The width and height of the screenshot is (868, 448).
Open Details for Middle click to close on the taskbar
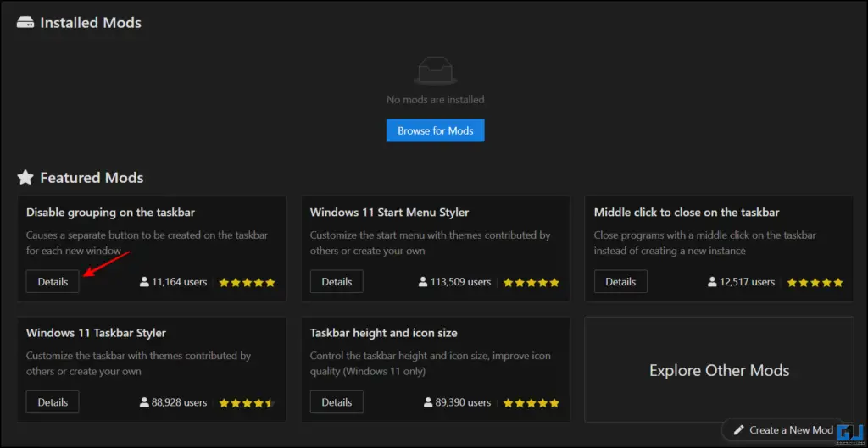pyautogui.click(x=620, y=281)
